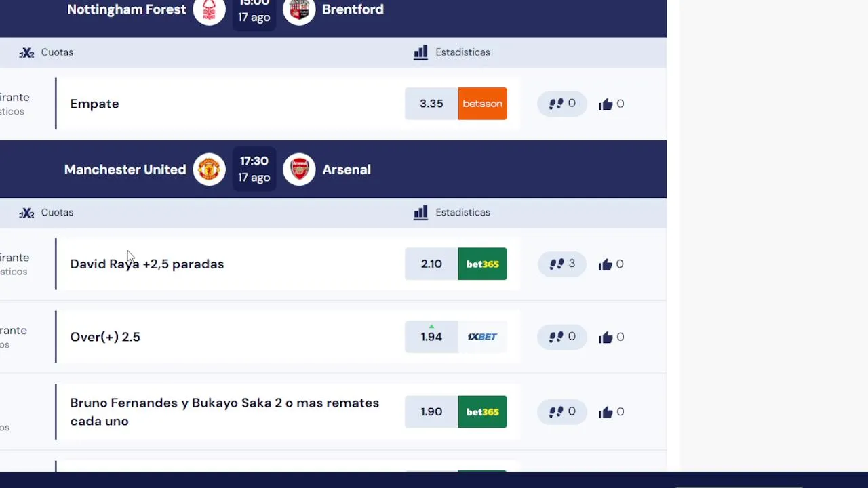Like the David Raya paradas tip
The width and height of the screenshot is (868, 488).
click(x=611, y=264)
